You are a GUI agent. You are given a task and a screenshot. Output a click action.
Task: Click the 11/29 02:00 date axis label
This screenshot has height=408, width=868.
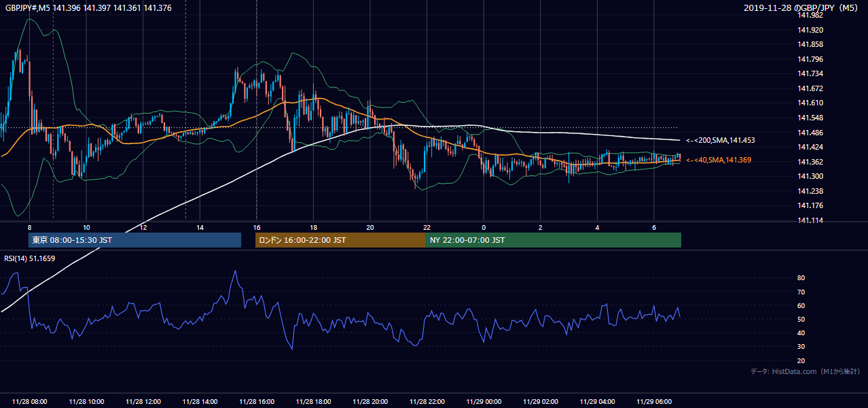pos(540,402)
